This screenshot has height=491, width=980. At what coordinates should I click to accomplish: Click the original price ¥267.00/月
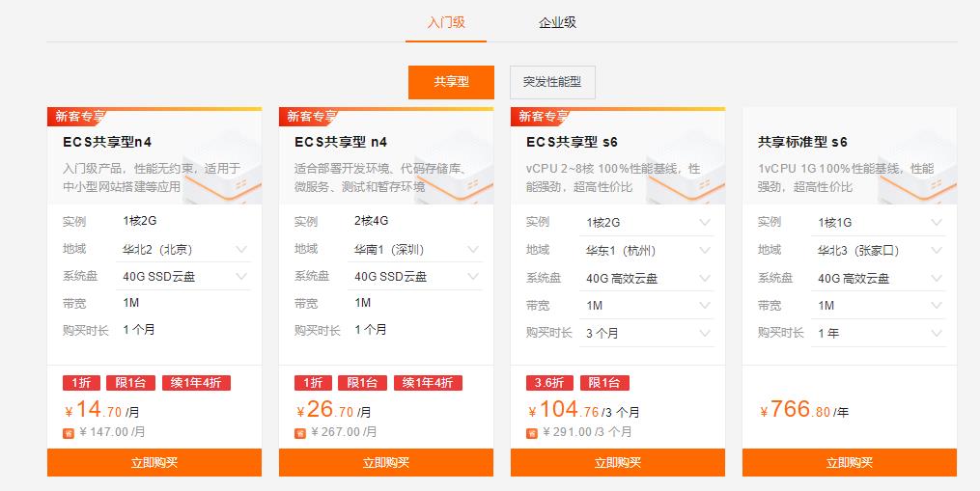pyautogui.click(x=344, y=432)
